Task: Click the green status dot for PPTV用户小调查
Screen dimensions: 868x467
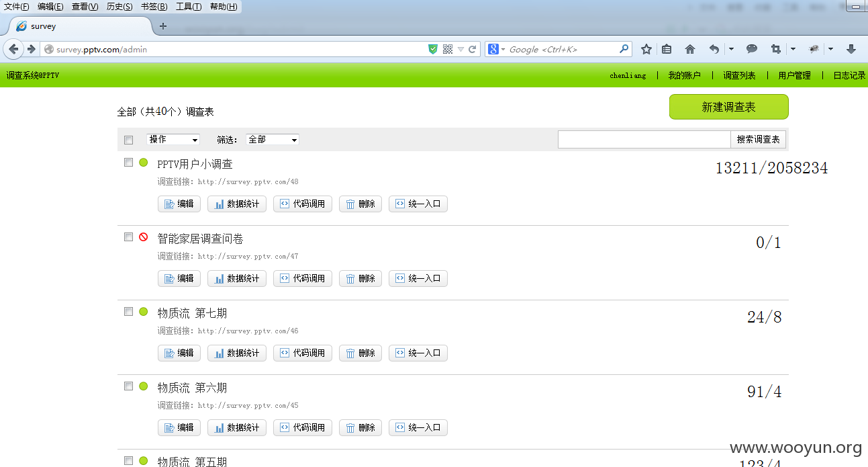Action: point(143,163)
